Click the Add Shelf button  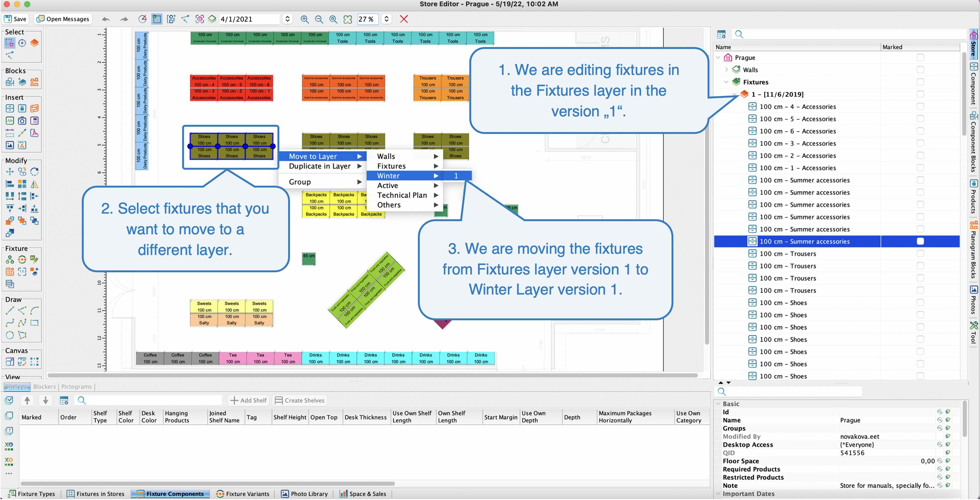(248, 400)
